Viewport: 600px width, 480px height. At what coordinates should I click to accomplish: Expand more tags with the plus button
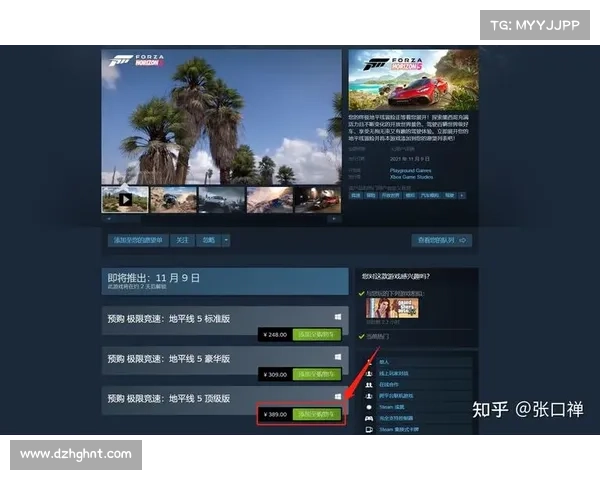(x=462, y=196)
